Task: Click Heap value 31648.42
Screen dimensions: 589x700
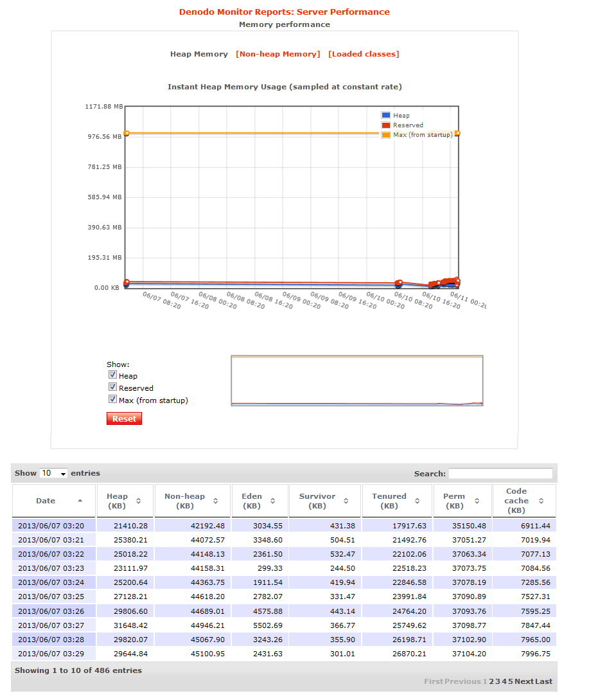Action: point(130,625)
